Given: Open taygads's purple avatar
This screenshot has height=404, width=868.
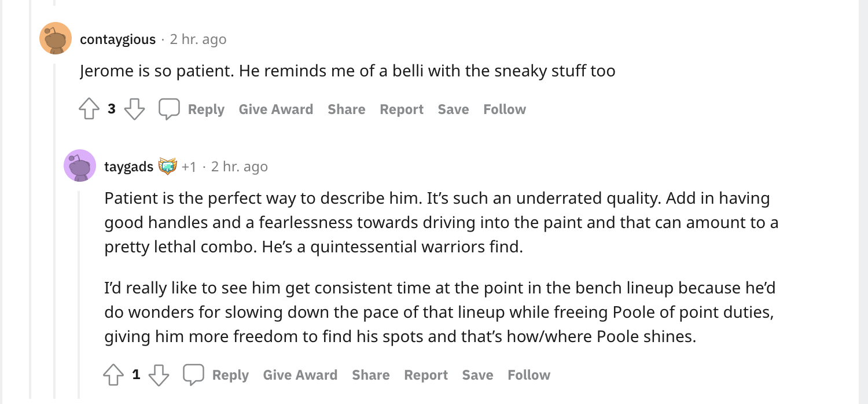Looking at the screenshot, I should [80, 166].
